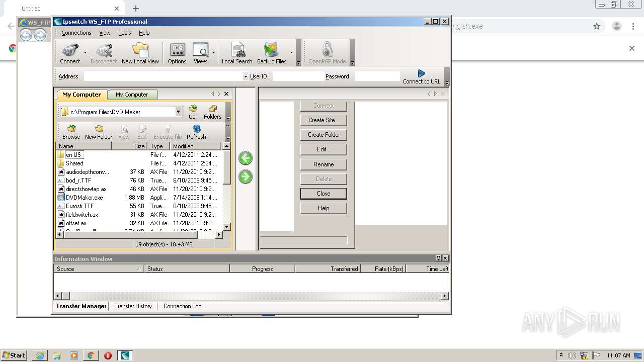Create a New Folder in local pane
Viewport: 644px width, 362px height.
pos(99,132)
